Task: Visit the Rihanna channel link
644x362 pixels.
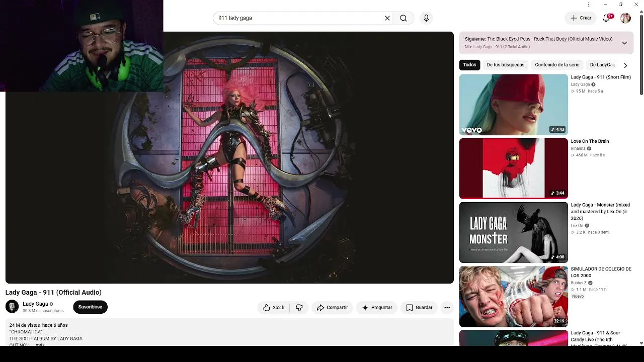Action: tap(578, 148)
